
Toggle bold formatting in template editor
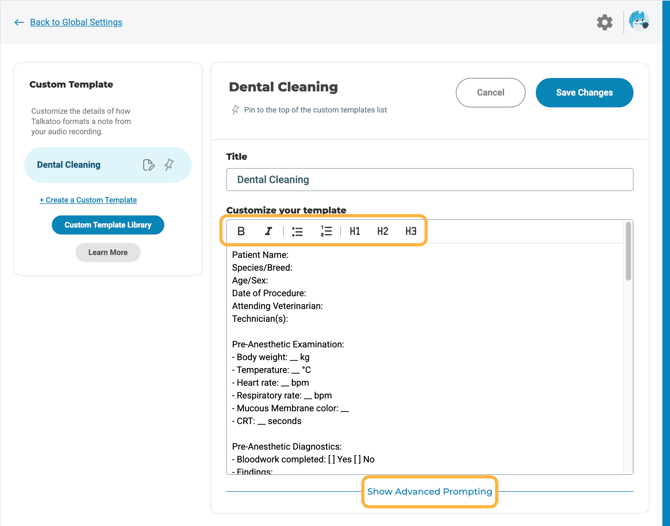[241, 231]
